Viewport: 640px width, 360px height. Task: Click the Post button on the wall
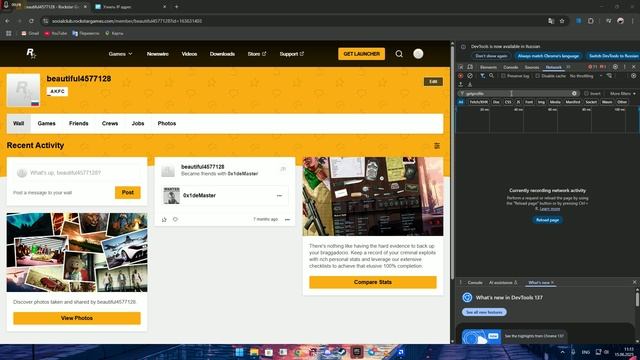[x=127, y=192]
